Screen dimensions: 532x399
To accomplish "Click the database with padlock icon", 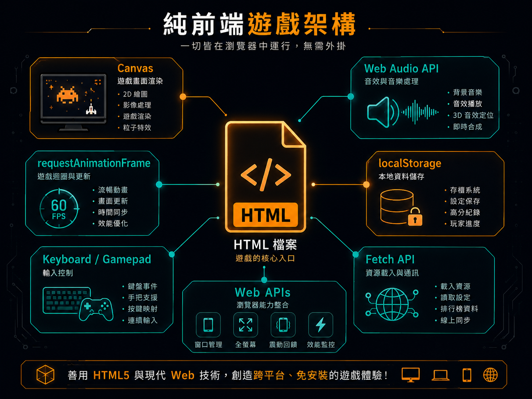I will click(x=401, y=208).
